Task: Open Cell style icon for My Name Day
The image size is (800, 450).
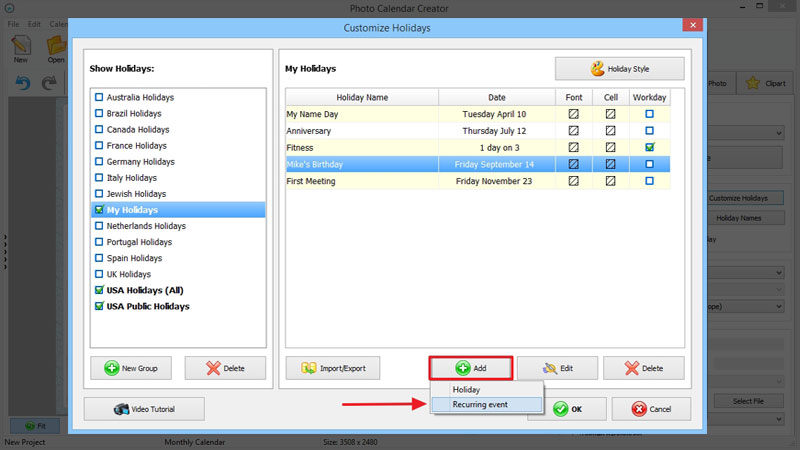Action: (x=610, y=114)
